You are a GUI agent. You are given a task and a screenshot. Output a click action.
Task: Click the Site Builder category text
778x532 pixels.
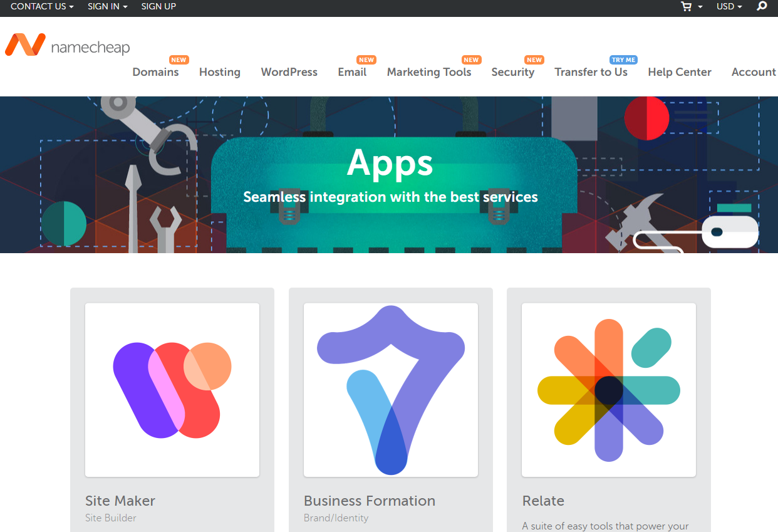(x=111, y=518)
